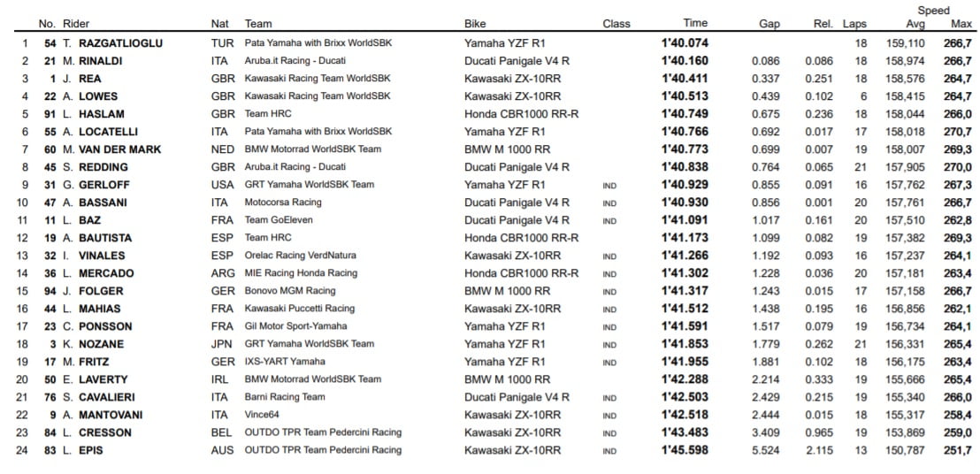Image resolution: width=980 pixels, height=474 pixels.
Task: Select L. Epis's lap time 1'45.598
Action: (685, 449)
